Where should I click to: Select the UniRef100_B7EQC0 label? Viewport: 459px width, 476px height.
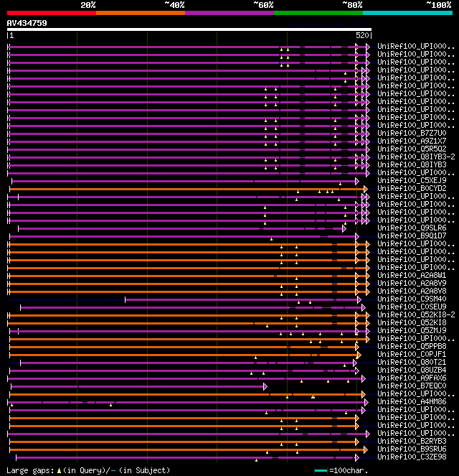coord(412,386)
